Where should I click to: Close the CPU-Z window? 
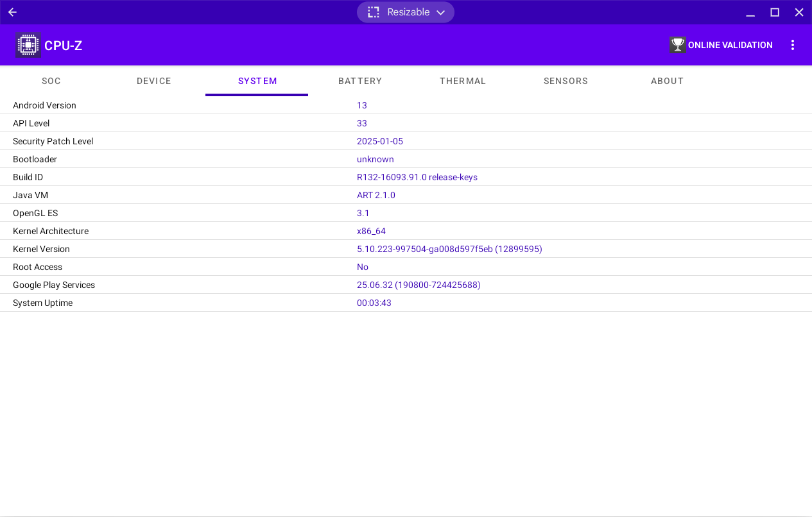pos(799,12)
